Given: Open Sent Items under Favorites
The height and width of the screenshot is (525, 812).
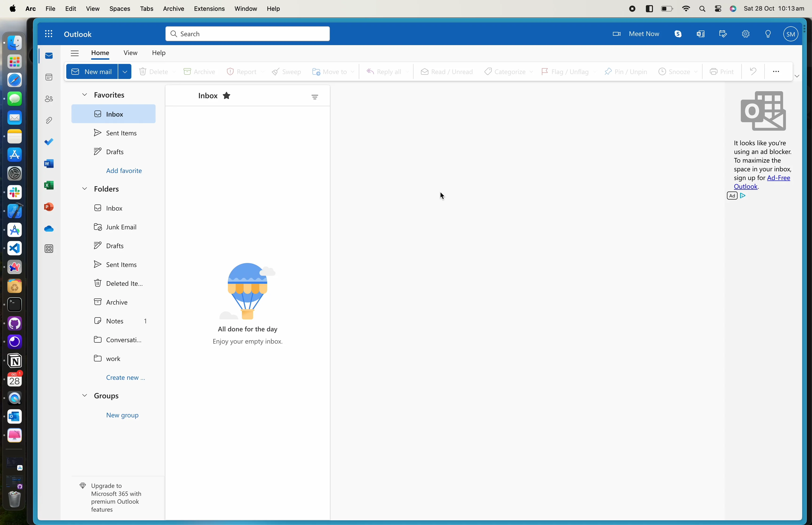Looking at the screenshot, I should (x=113, y=133).
